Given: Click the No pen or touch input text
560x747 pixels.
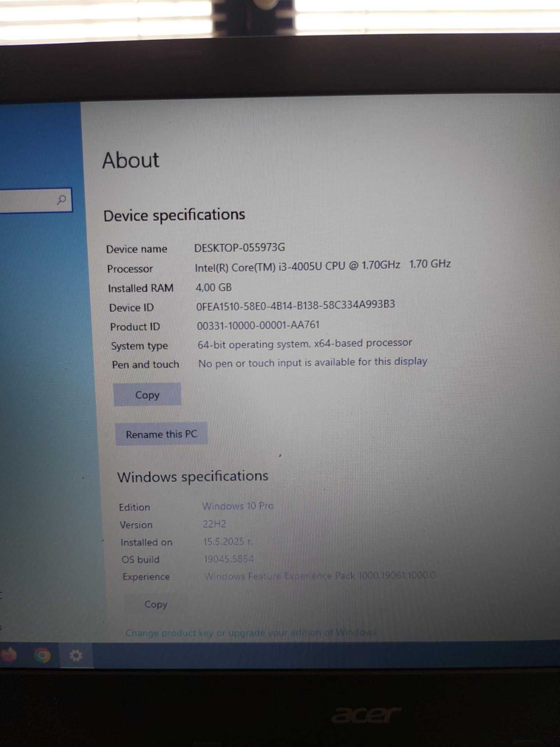Looking at the screenshot, I should (313, 362).
